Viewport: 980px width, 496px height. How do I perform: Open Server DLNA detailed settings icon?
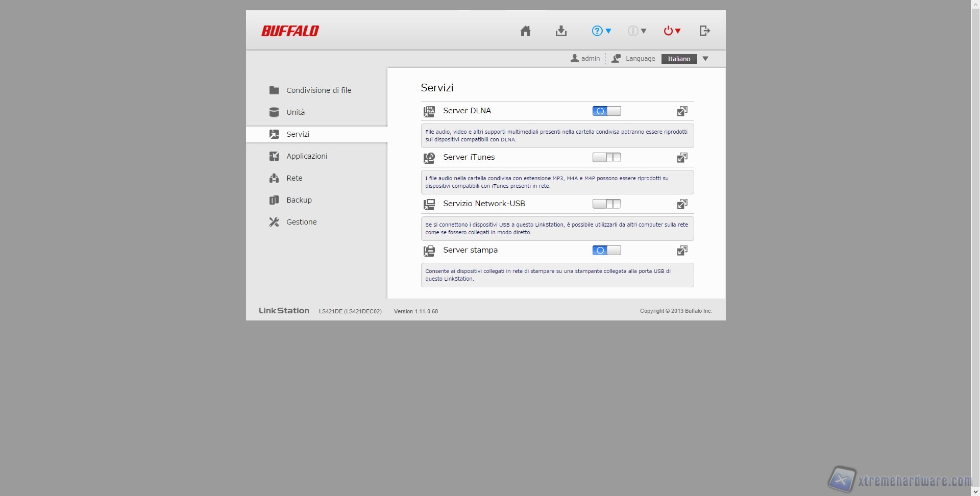coord(682,111)
